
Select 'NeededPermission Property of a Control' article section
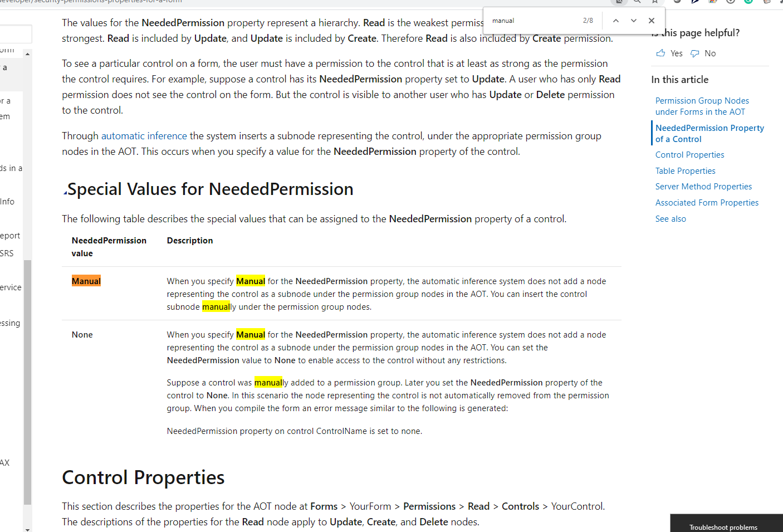[709, 134]
